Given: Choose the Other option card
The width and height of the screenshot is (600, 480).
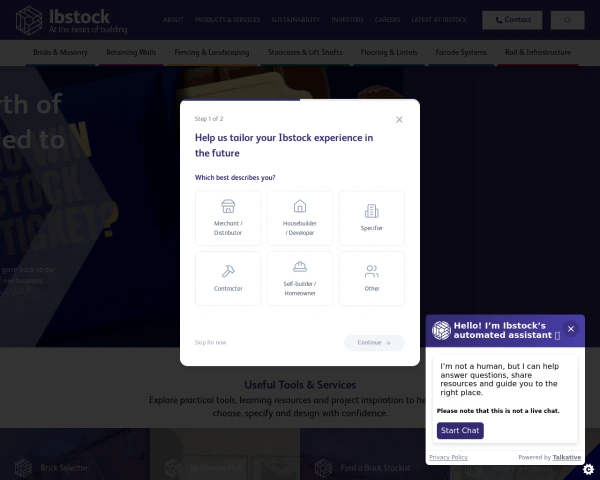Looking at the screenshot, I should pos(372,278).
